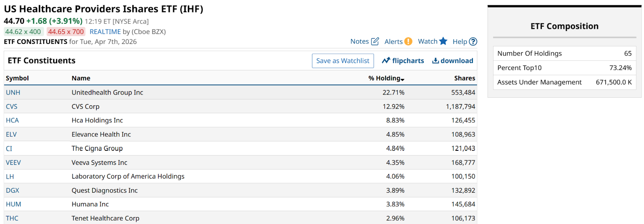
Task: Click the REALTIME quote link
Action: (105, 32)
